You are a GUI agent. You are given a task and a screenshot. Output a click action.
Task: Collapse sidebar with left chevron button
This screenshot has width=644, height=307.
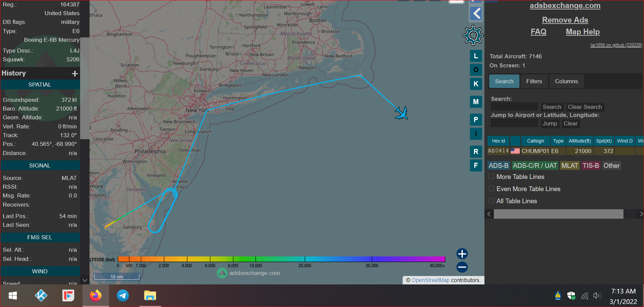click(476, 13)
